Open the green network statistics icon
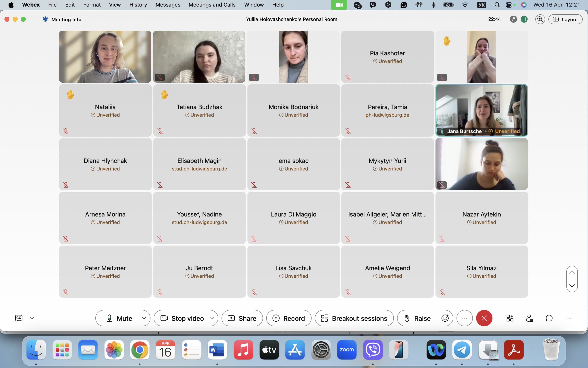Screen dimensions: 588x368 tap(524, 19)
